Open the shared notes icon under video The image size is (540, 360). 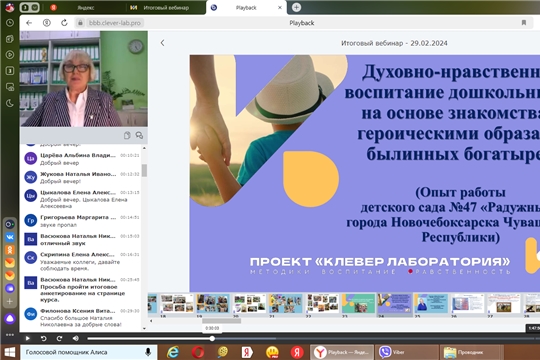tap(127, 135)
